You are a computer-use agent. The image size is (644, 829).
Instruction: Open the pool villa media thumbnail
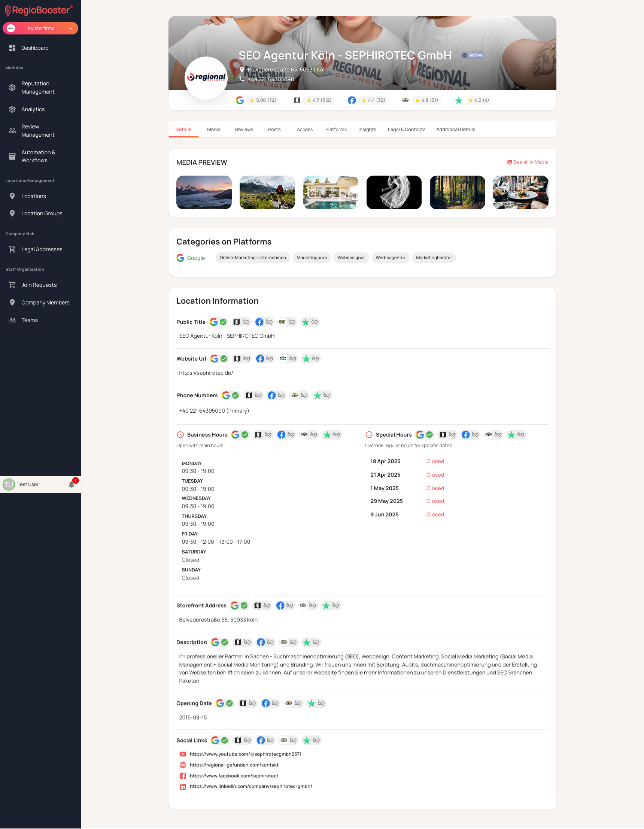[x=331, y=192]
